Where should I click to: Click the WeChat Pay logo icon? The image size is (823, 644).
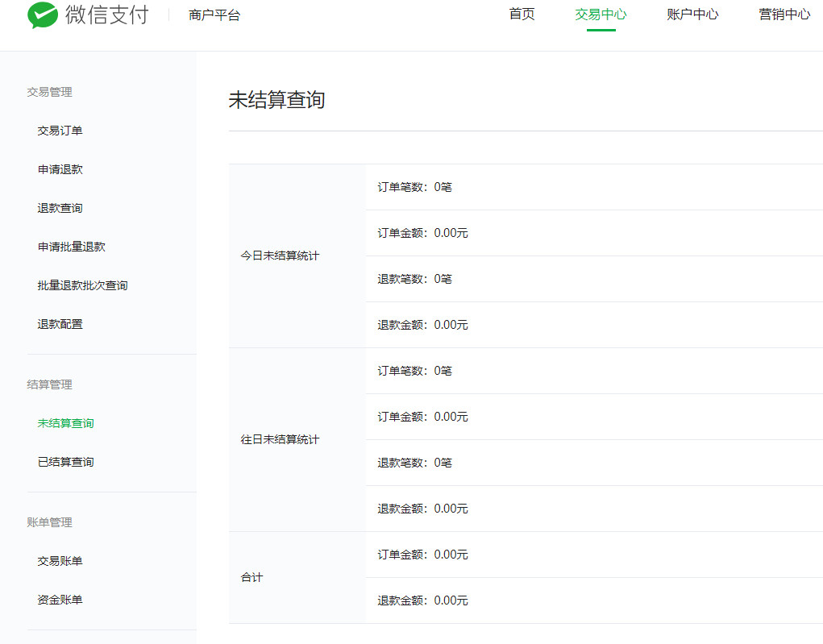pyautogui.click(x=42, y=15)
